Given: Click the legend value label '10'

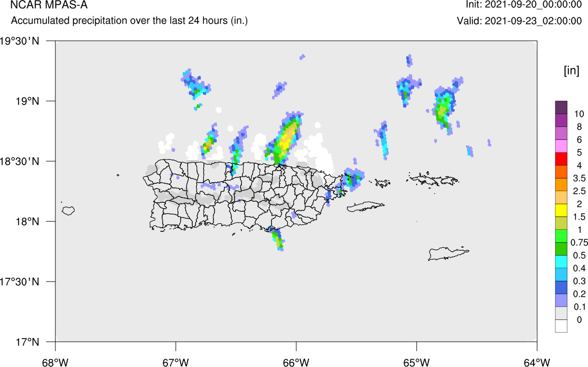Looking at the screenshot, I should coord(579,114).
